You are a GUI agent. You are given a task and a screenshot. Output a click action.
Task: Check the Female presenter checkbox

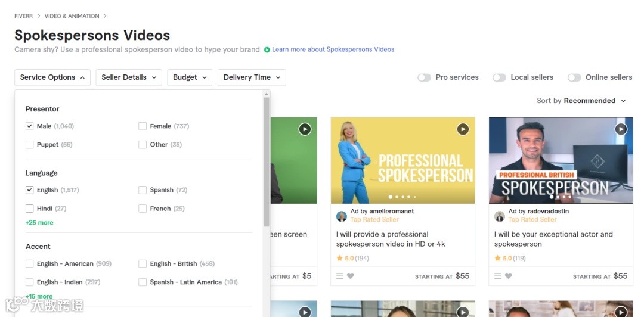[x=143, y=126]
